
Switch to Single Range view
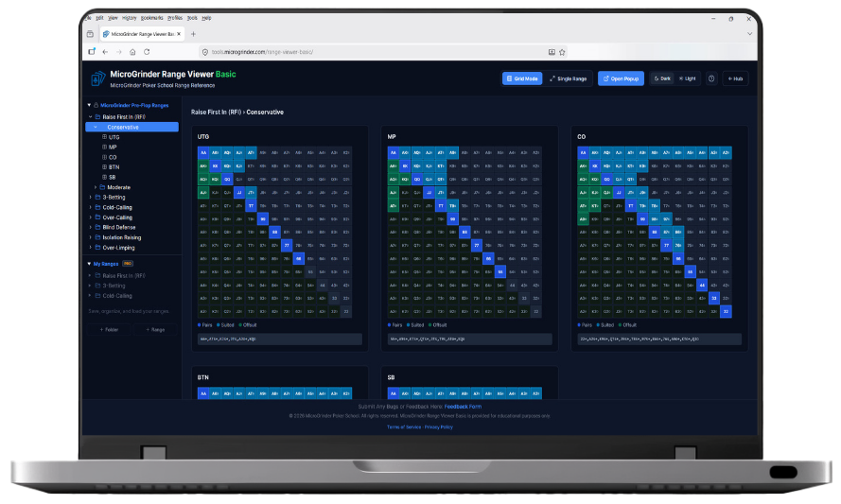point(568,78)
